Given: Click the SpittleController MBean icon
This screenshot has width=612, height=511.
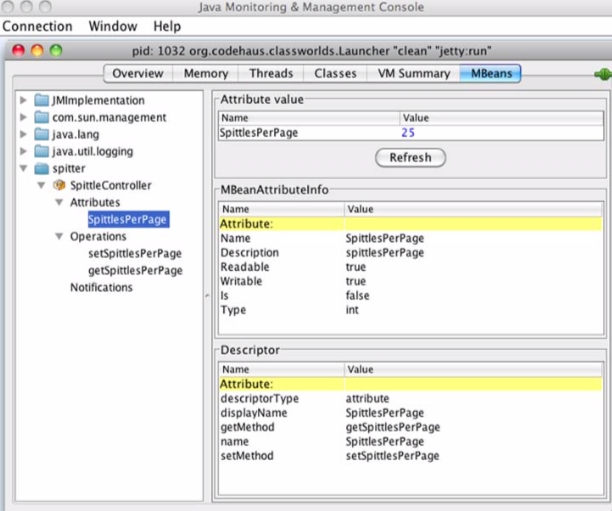Looking at the screenshot, I should point(59,186).
